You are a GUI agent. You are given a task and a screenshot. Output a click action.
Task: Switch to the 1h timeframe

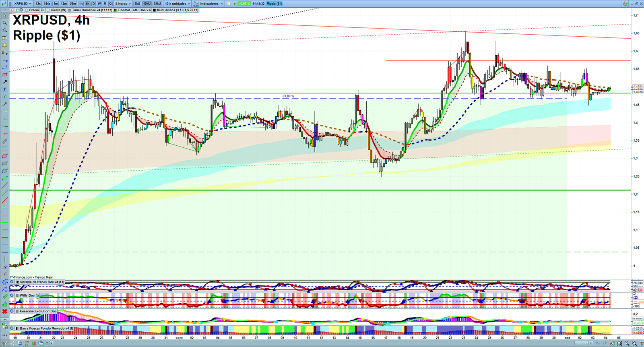(81, 4)
